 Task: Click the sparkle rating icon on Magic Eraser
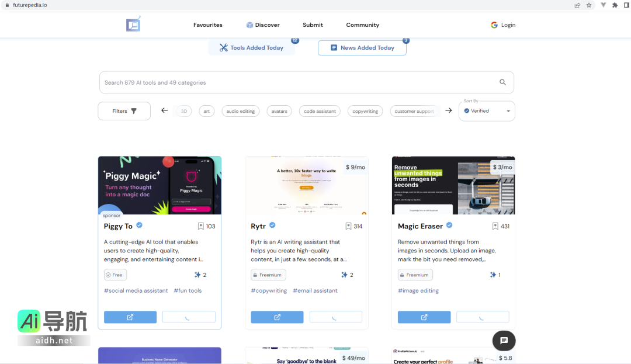click(x=493, y=275)
